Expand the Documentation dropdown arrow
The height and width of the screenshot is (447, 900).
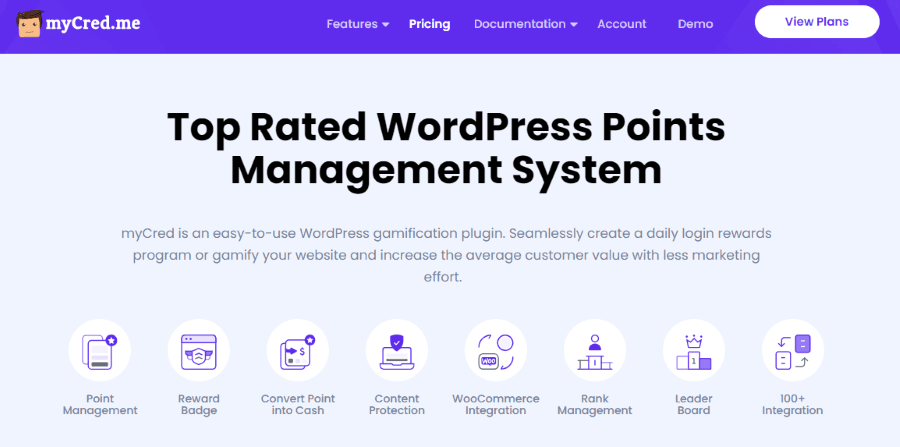(x=574, y=25)
